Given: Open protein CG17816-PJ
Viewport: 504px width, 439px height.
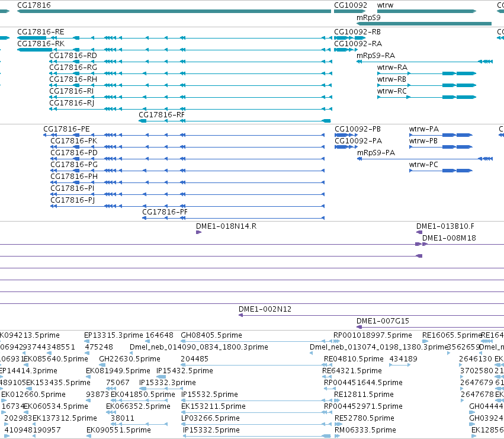Looking at the screenshot, I should tap(73, 201).
